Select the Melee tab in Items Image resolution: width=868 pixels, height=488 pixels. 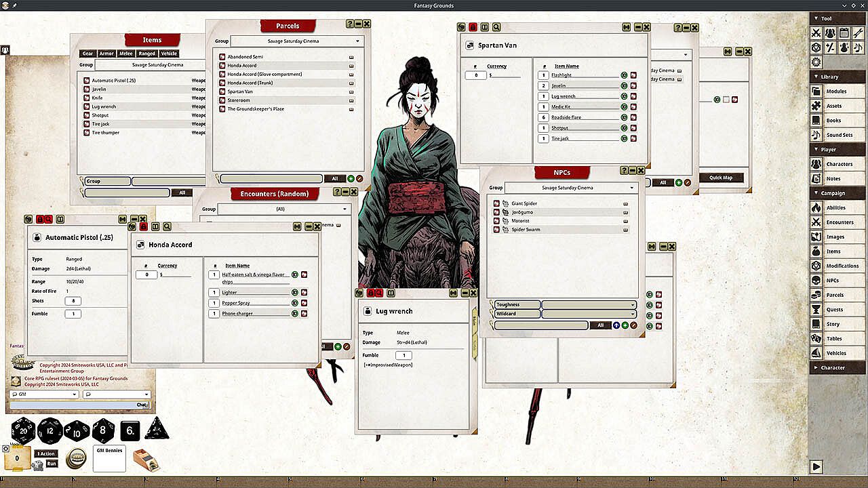tap(125, 54)
